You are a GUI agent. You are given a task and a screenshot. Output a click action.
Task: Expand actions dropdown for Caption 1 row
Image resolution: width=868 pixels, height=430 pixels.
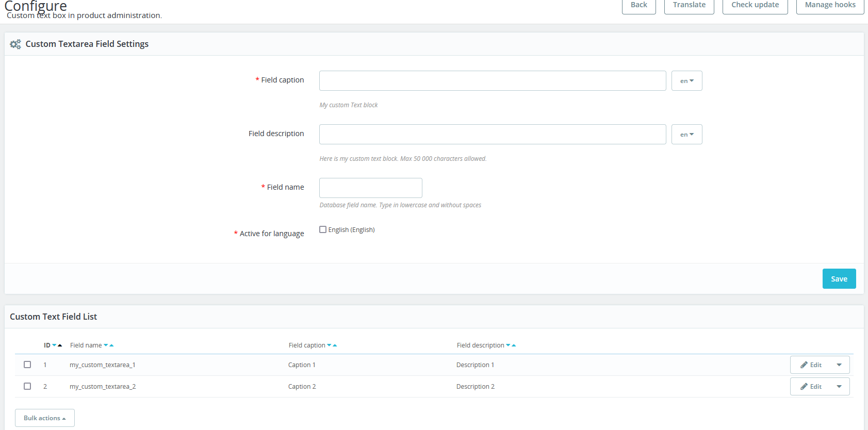pyautogui.click(x=839, y=365)
